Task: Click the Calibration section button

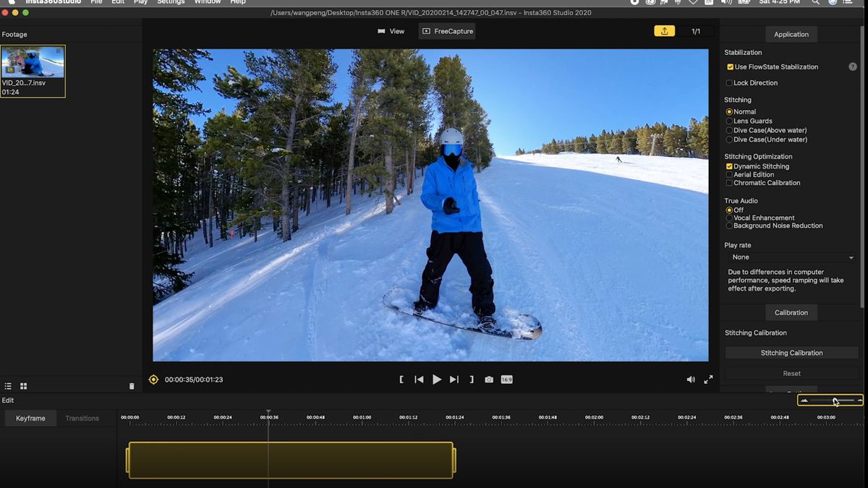Action: (x=791, y=312)
